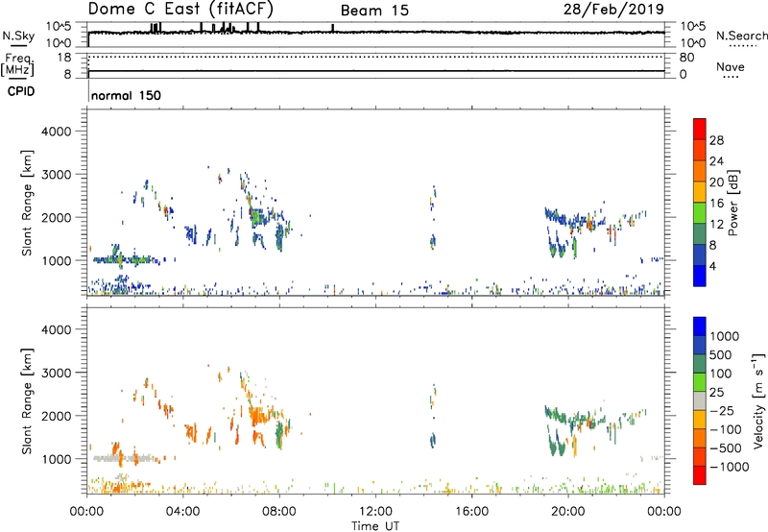Click the date '28/Feb/2019'
Screen dimensions: 768x532
coord(613,9)
